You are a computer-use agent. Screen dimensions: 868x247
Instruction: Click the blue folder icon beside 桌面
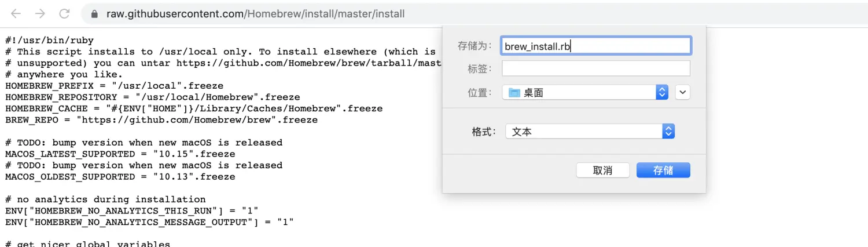coord(514,92)
